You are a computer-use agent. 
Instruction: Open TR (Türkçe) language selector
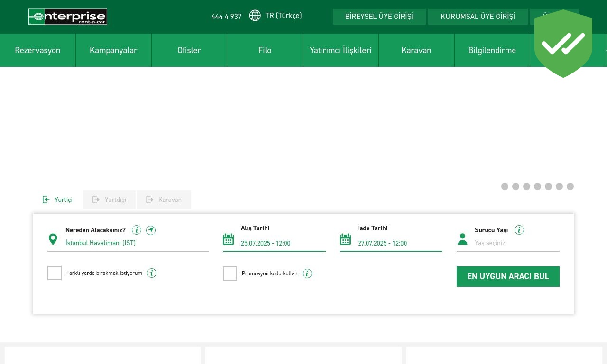click(x=284, y=16)
